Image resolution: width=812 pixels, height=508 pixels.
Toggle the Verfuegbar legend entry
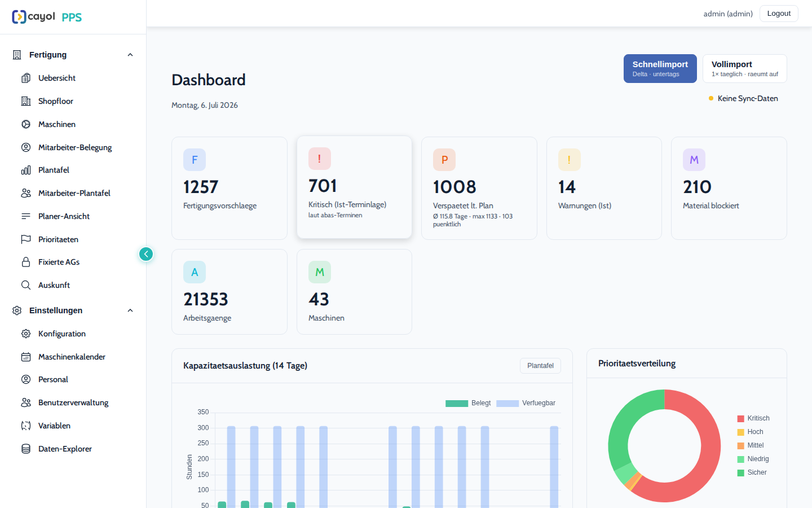pyautogui.click(x=526, y=403)
